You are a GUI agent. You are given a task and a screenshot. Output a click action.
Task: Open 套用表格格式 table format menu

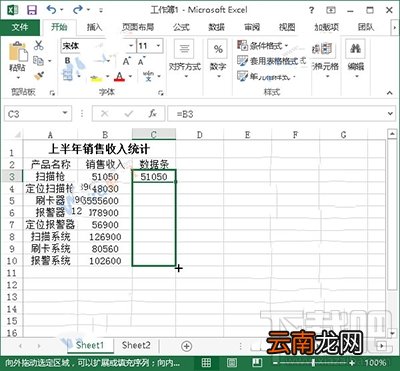(x=271, y=61)
